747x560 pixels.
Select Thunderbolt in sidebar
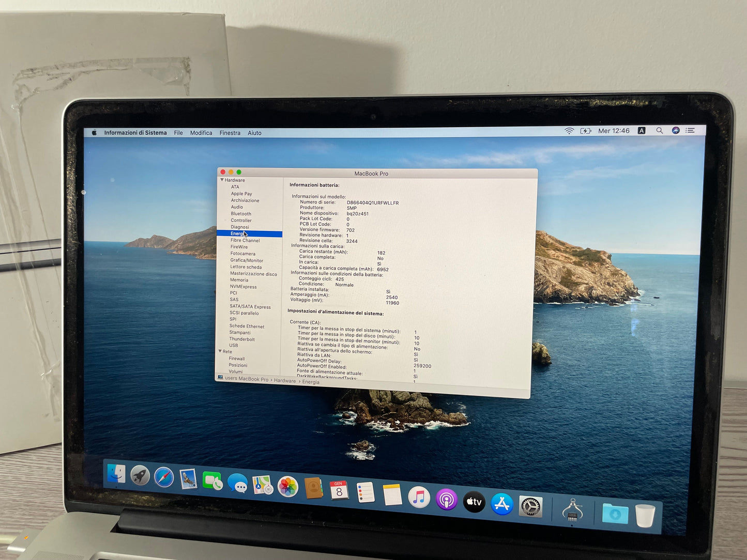click(242, 339)
